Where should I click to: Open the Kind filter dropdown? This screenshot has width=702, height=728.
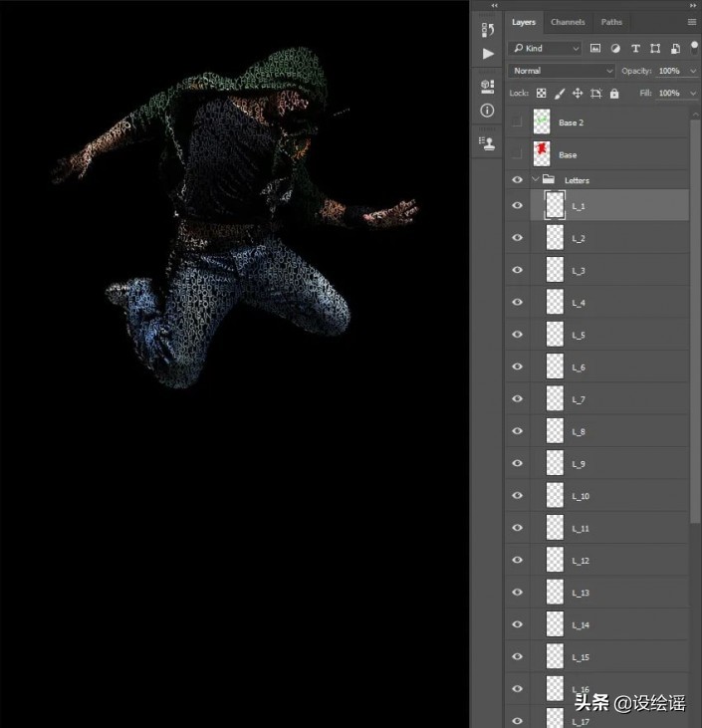[546, 48]
